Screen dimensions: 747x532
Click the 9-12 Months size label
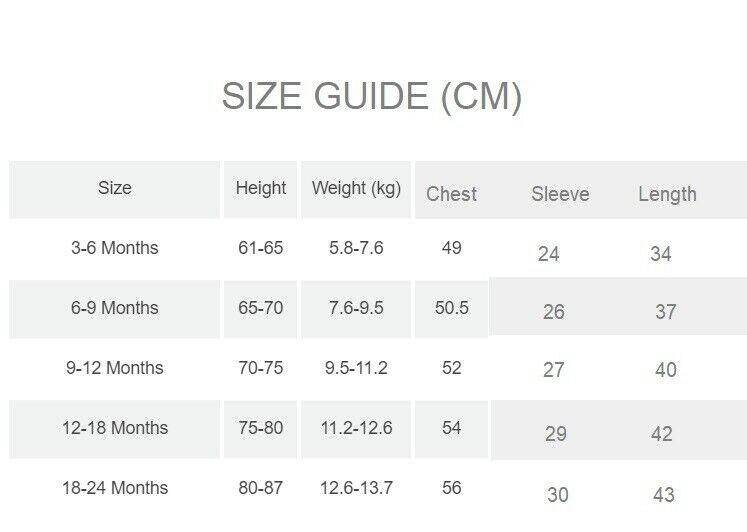115,368
